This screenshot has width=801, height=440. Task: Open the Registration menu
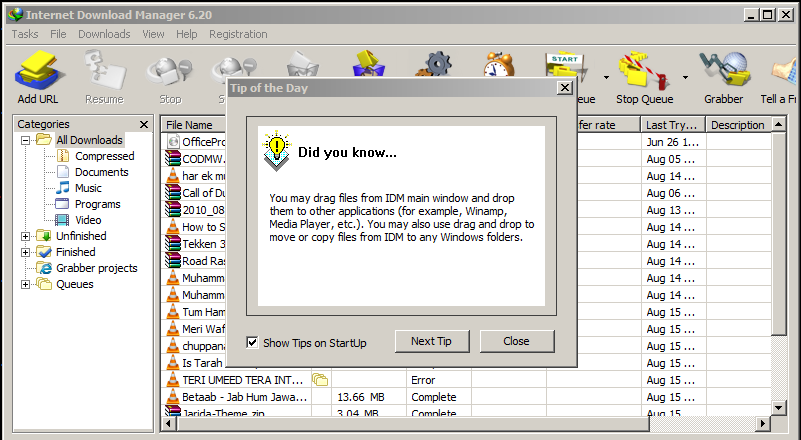[x=238, y=34]
